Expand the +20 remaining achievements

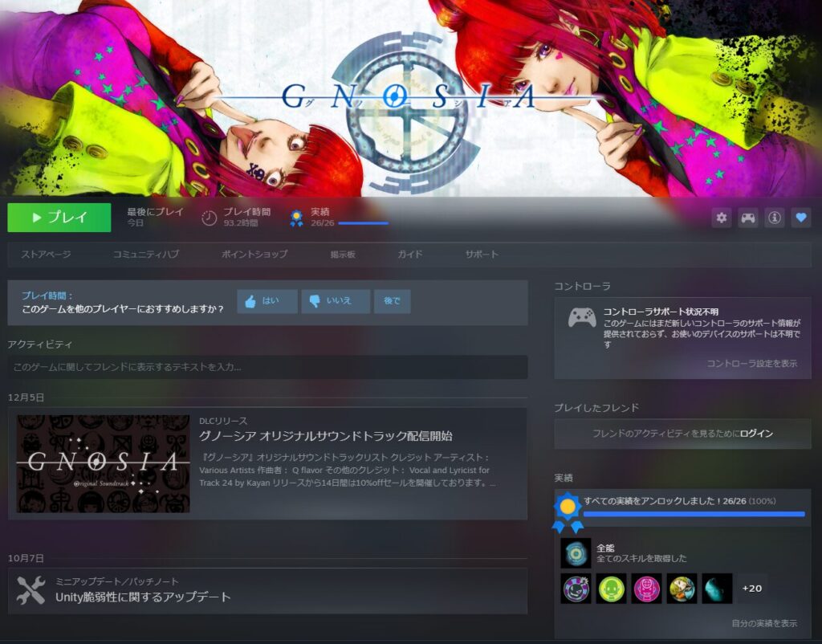pos(751,589)
